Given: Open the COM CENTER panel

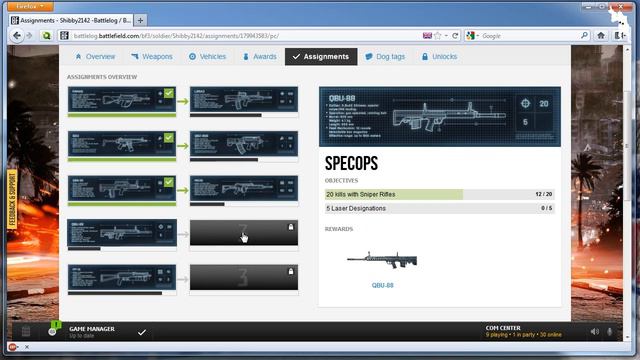Looking at the screenshot, I should tap(503, 328).
